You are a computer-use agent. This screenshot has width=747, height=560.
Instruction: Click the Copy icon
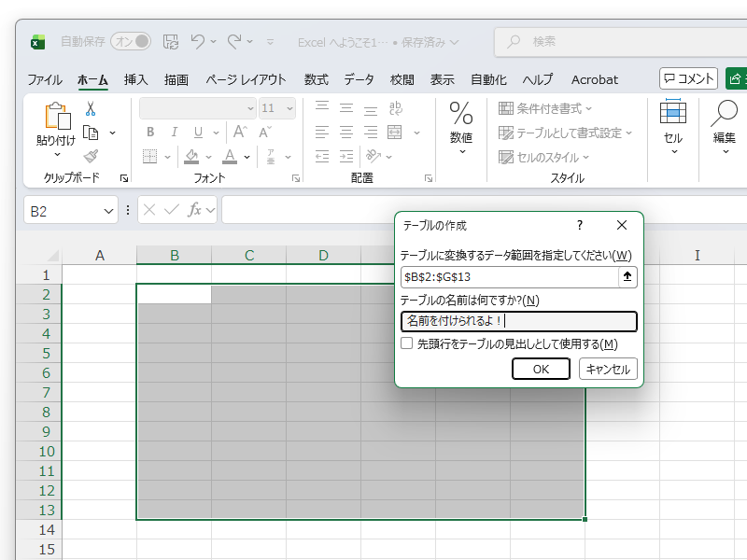coord(91,133)
